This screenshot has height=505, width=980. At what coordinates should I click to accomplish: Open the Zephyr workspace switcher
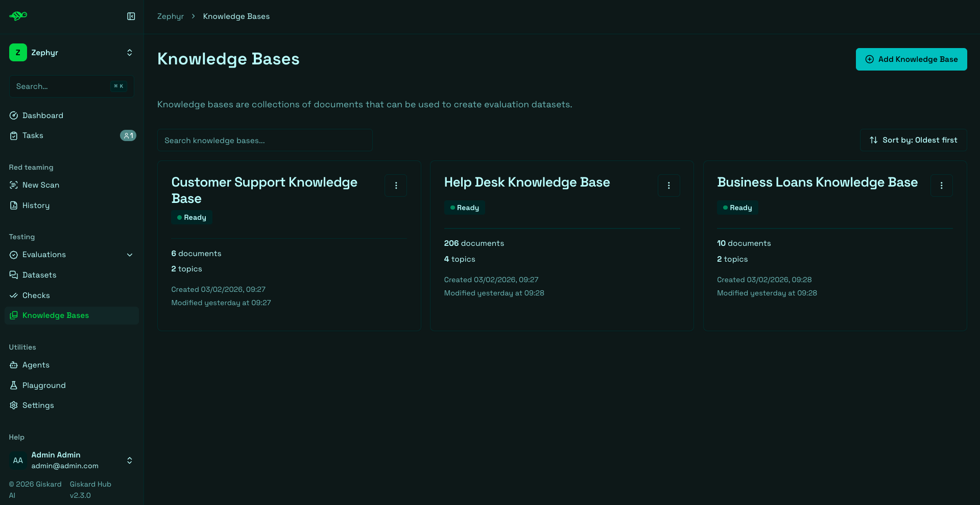pyautogui.click(x=129, y=53)
